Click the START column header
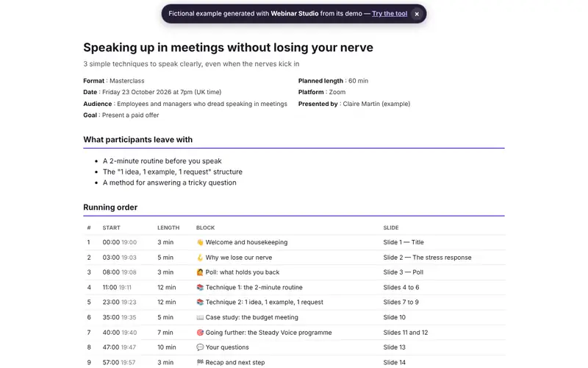588x368 pixels. click(x=112, y=227)
